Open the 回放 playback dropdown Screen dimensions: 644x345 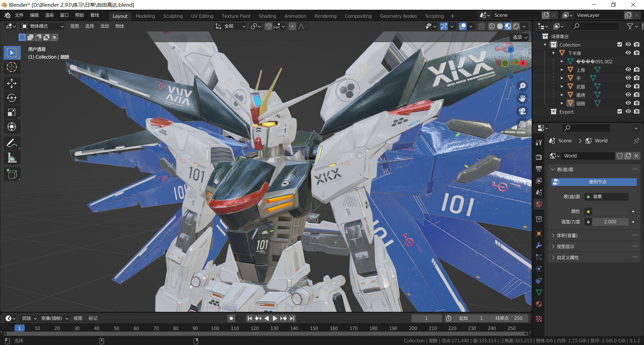(29, 318)
